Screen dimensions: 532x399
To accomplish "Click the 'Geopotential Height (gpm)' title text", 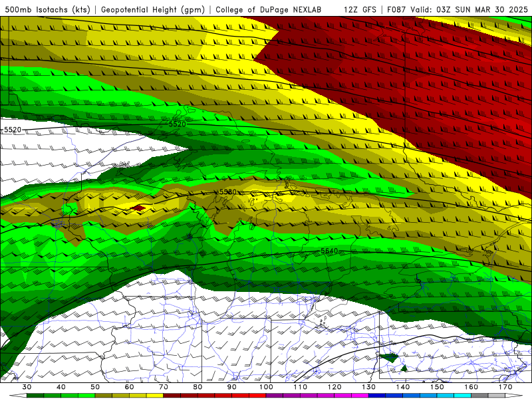I will coord(153,9).
